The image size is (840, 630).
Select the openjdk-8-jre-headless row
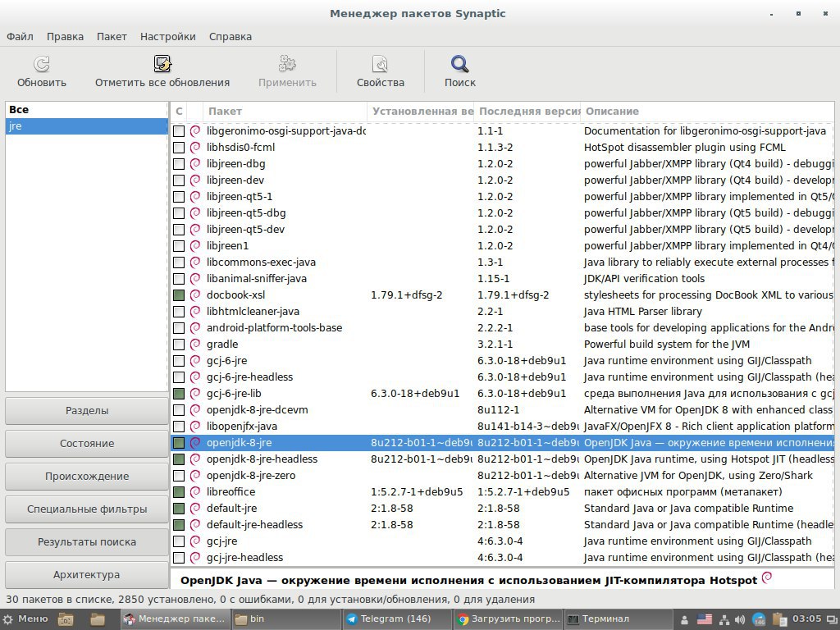coord(503,459)
